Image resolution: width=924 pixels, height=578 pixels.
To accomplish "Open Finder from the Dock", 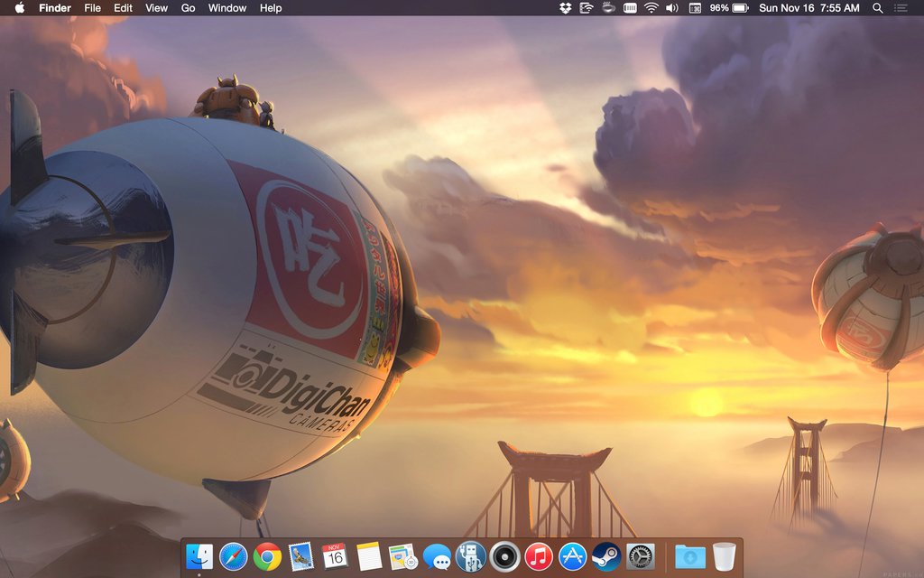I will tap(199, 556).
